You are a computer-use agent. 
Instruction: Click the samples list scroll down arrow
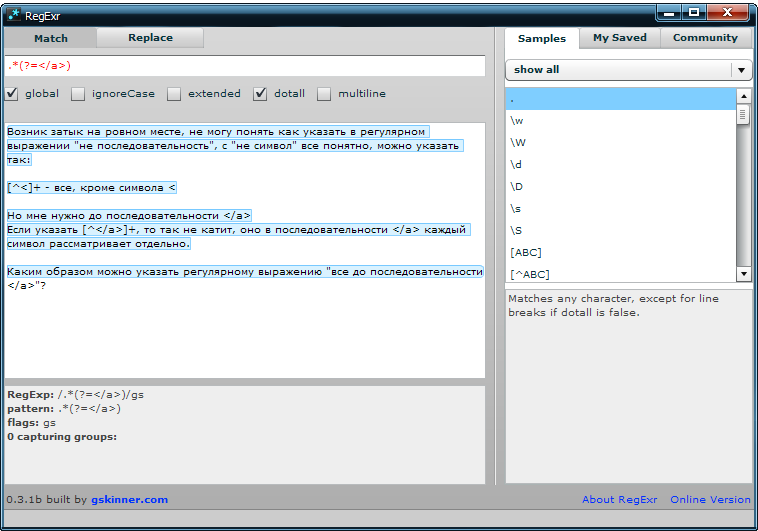(743, 274)
